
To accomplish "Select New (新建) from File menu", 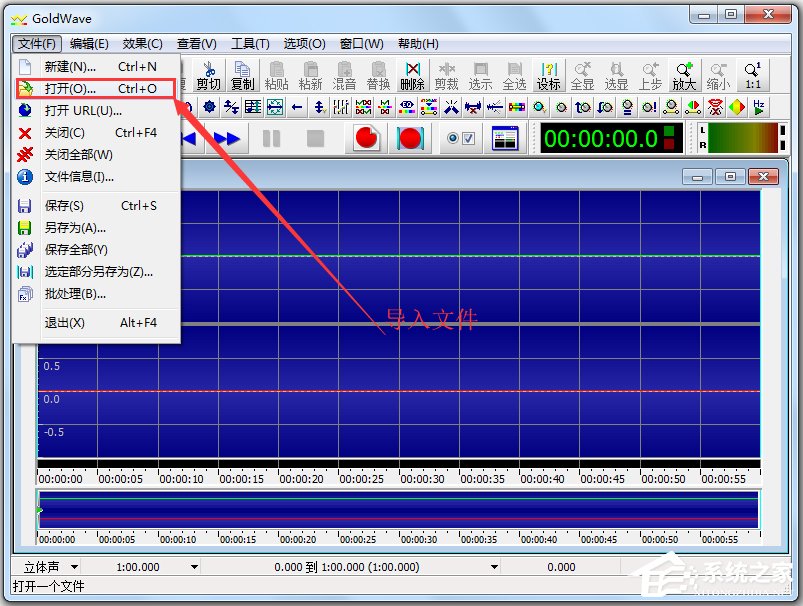I will (x=97, y=67).
